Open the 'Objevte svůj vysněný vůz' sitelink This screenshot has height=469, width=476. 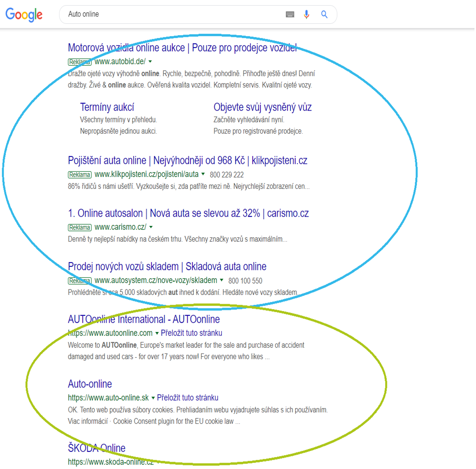point(262,107)
